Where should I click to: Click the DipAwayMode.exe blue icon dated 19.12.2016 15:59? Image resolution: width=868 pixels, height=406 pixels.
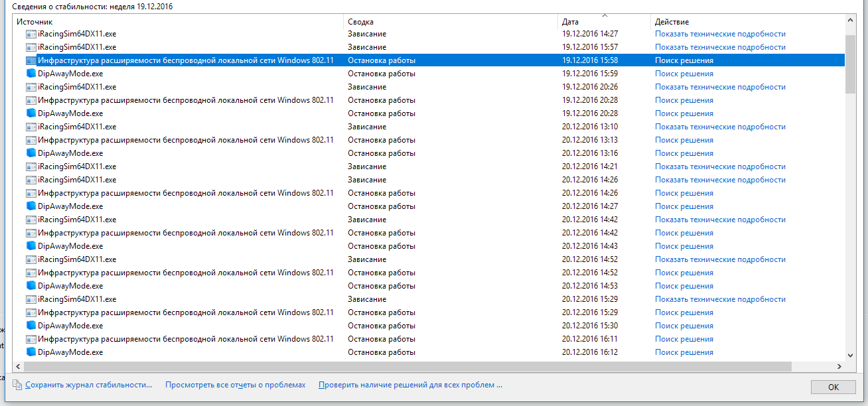coord(31,74)
